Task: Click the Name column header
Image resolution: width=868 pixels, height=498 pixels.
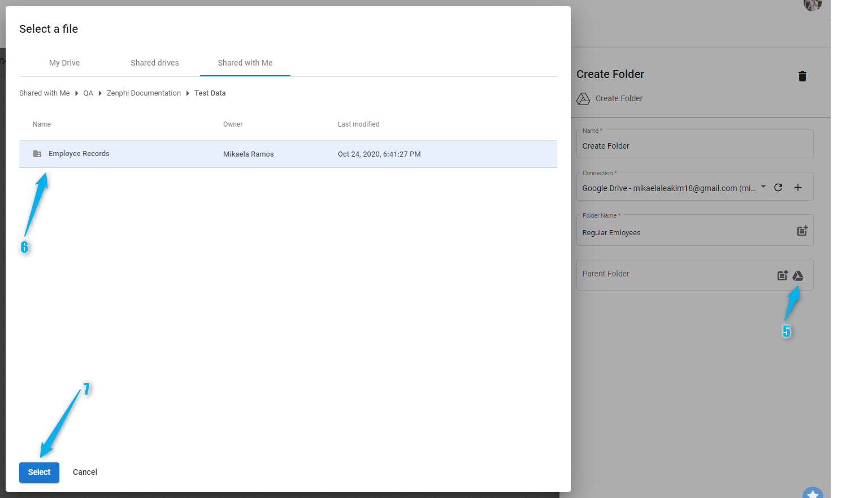Action: click(x=42, y=124)
